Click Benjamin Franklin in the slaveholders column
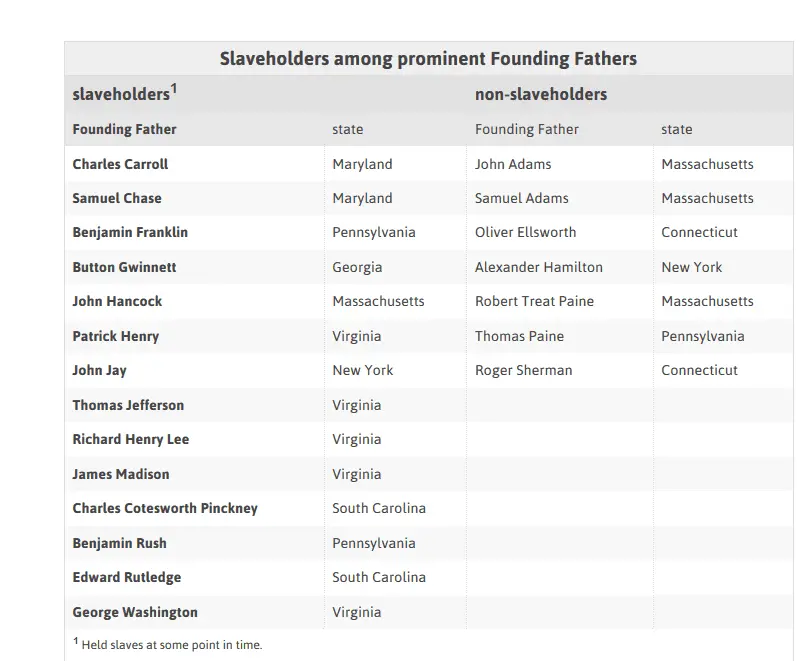Screen dimensions: 809x661 pyautogui.click(x=130, y=232)
